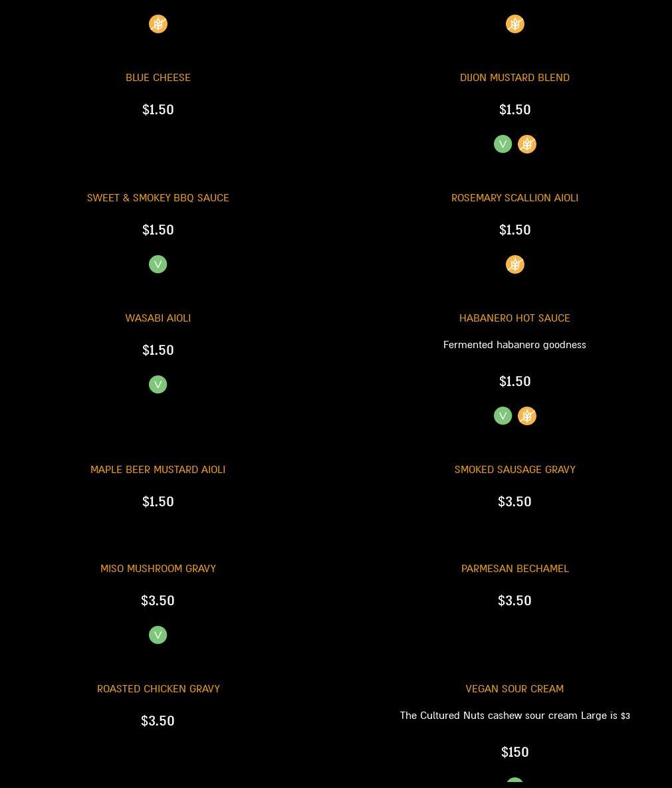Click the "Fermented habanero goodness" description
Image resolution: width=672 pixels, height=788 pixels.
coord(515,345)
